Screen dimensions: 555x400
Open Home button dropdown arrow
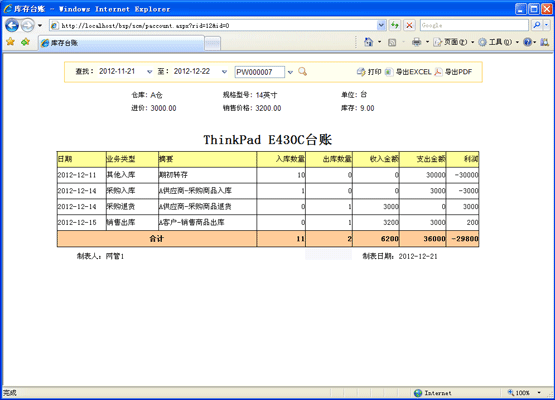(x=379, y=42)
